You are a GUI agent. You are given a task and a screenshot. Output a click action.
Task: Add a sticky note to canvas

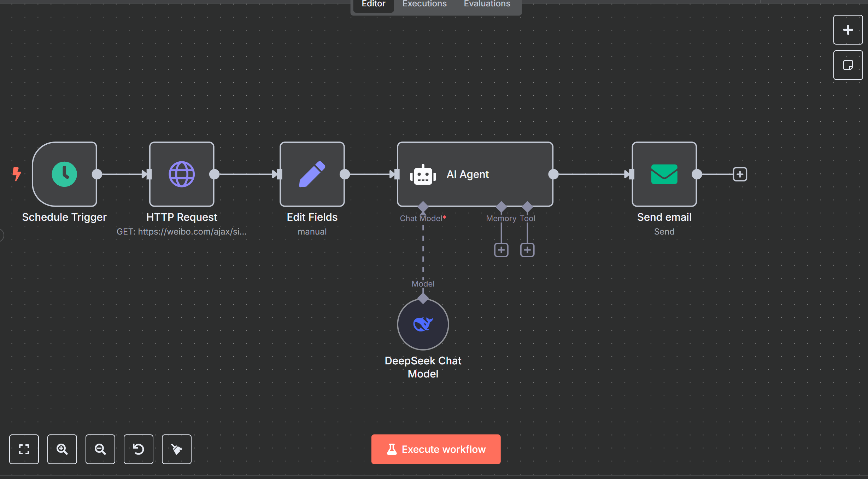click(848, 65)
